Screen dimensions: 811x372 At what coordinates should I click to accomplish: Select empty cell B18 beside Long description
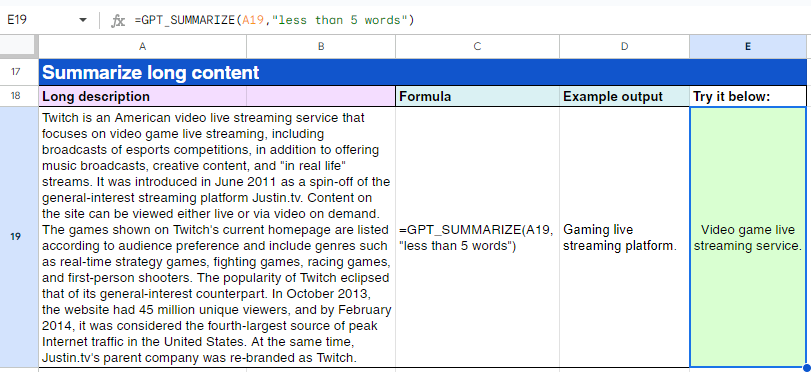pyautogui.click(x=321, y=96)
